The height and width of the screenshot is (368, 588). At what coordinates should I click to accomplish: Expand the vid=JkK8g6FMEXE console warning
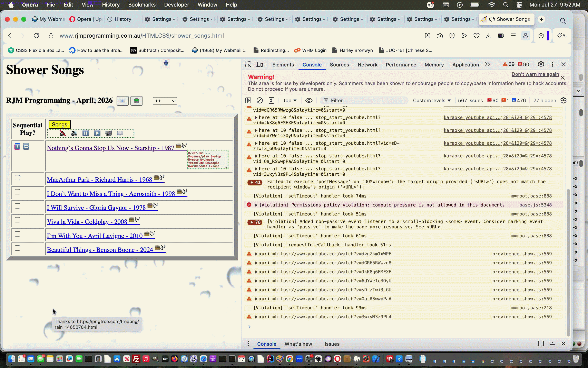point(256,118)
